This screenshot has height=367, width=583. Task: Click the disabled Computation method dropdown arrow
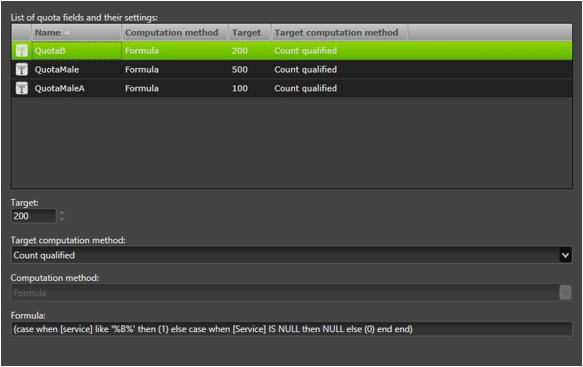pyautogui.click(x=565, y=293)
